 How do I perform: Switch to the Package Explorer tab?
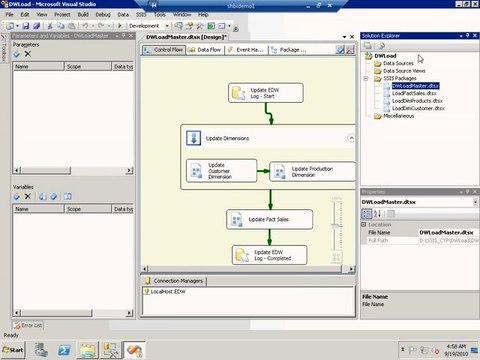pos(289,50)
